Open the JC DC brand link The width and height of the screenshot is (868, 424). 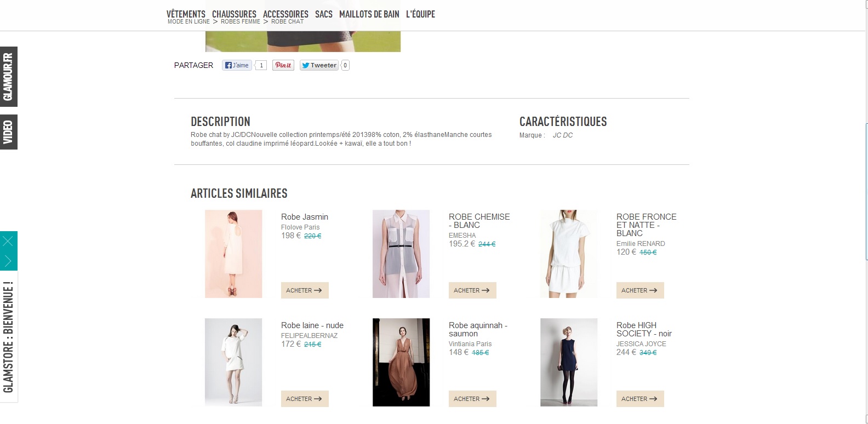click(562, 135)
